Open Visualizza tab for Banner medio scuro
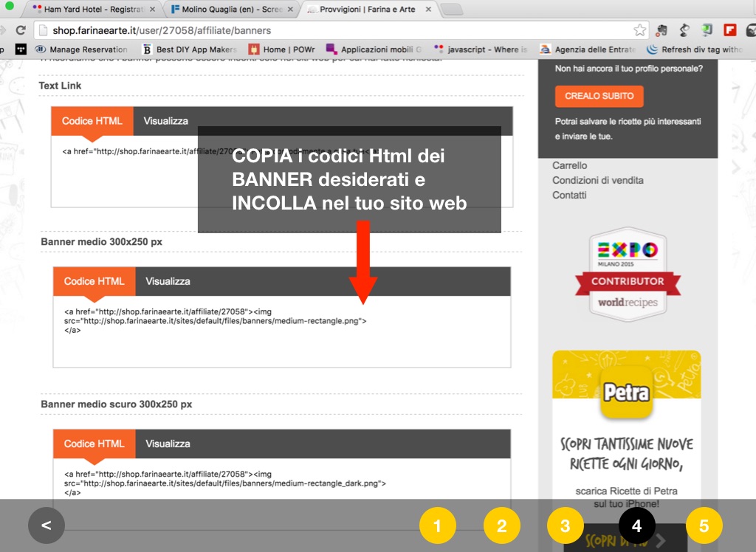 (x=168, y=444)
